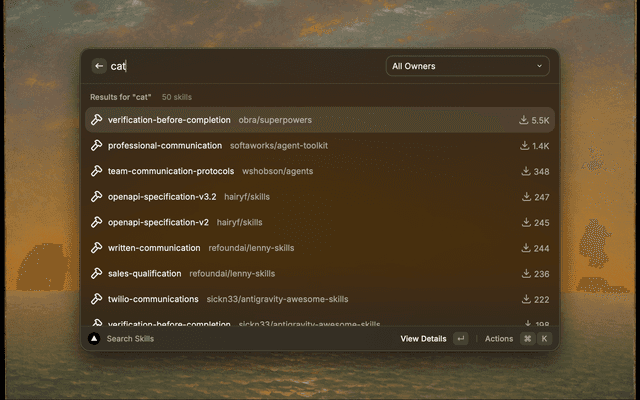Click the K shortcut key in footer
Screen dimensions: 640x400
click(545, 339)
